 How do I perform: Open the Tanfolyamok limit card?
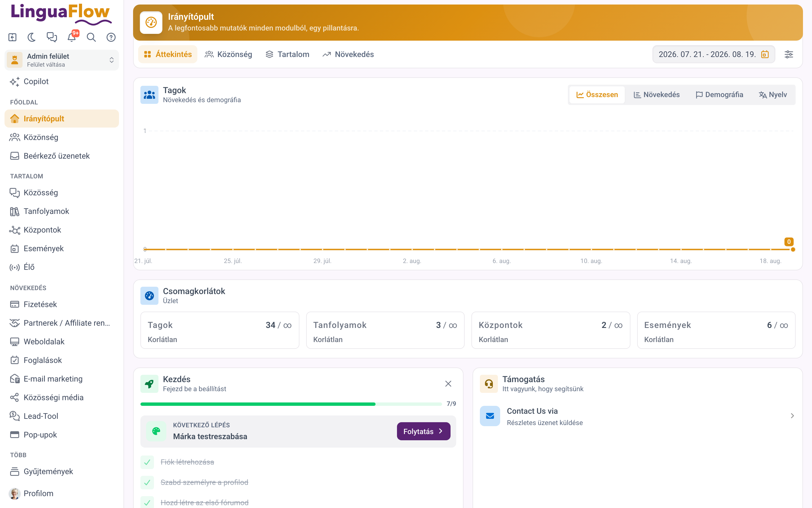385,330
